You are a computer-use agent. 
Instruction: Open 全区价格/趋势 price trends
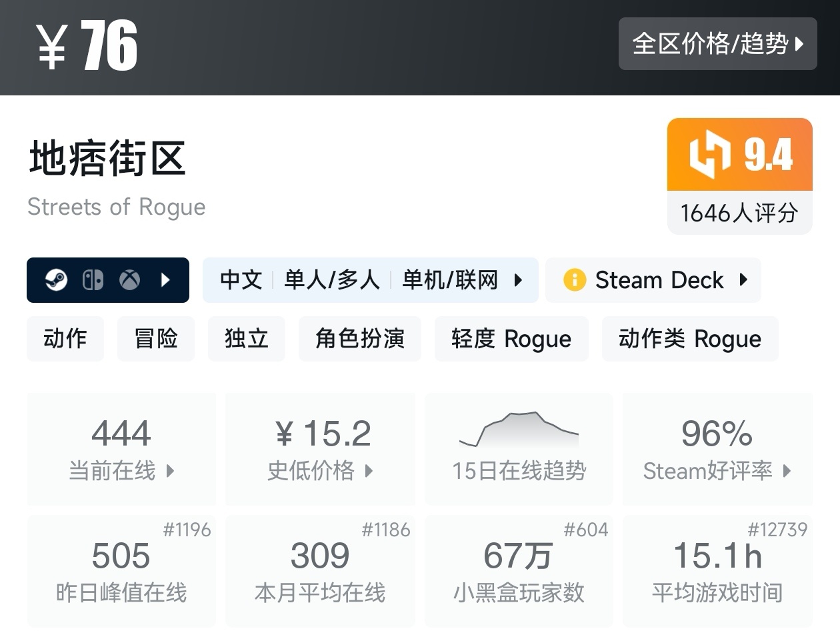tap(717, 44)
